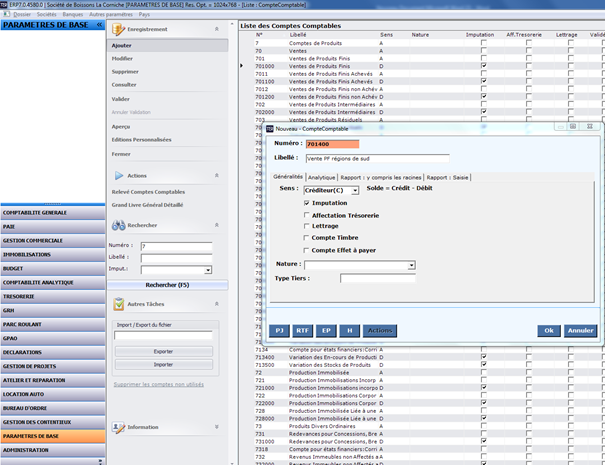Toggle Imputation checkbox for row 701000
This screenshot has width=605, height=465.
pos(483,66)
